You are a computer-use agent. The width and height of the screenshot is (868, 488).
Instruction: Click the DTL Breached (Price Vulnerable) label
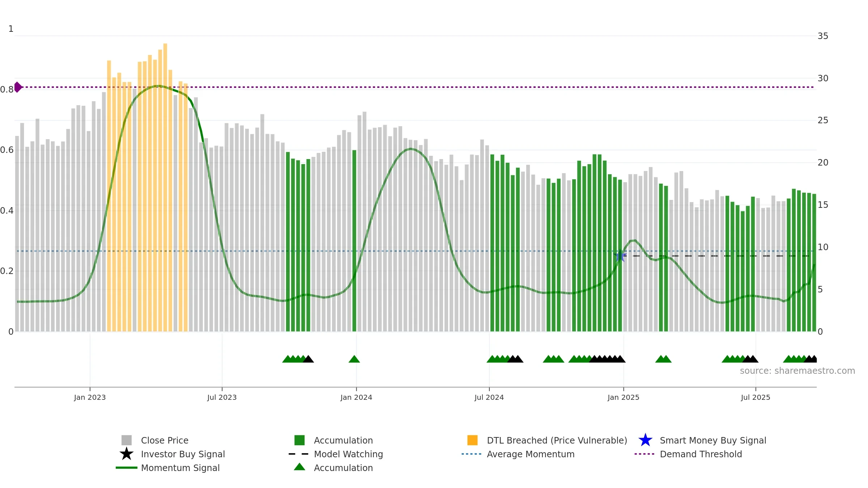(557, 440)
